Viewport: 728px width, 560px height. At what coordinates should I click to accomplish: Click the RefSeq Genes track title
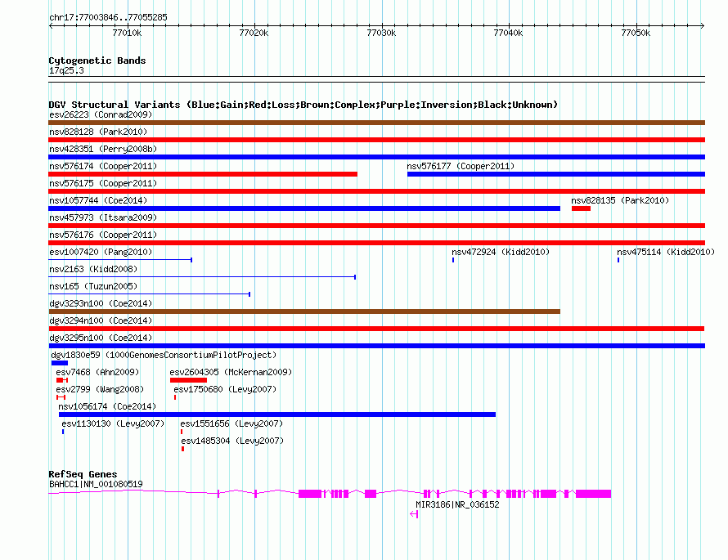pyautogui.click(x=83, y=474)
